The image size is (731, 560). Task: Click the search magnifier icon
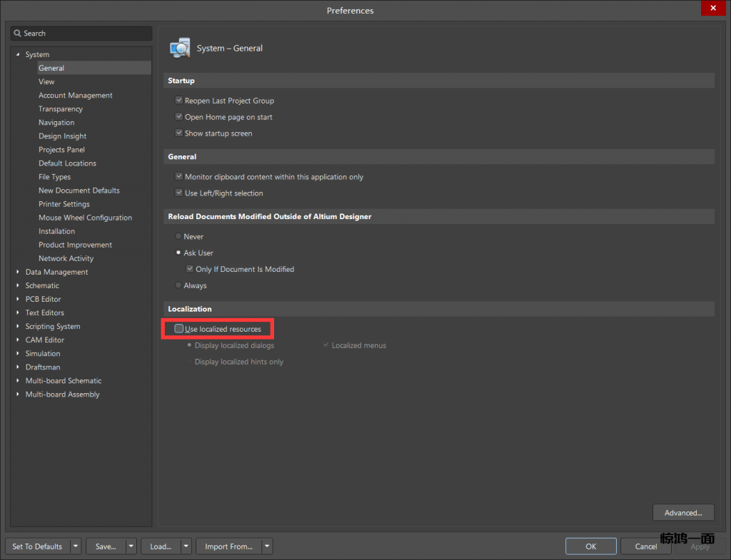[17, 34]
